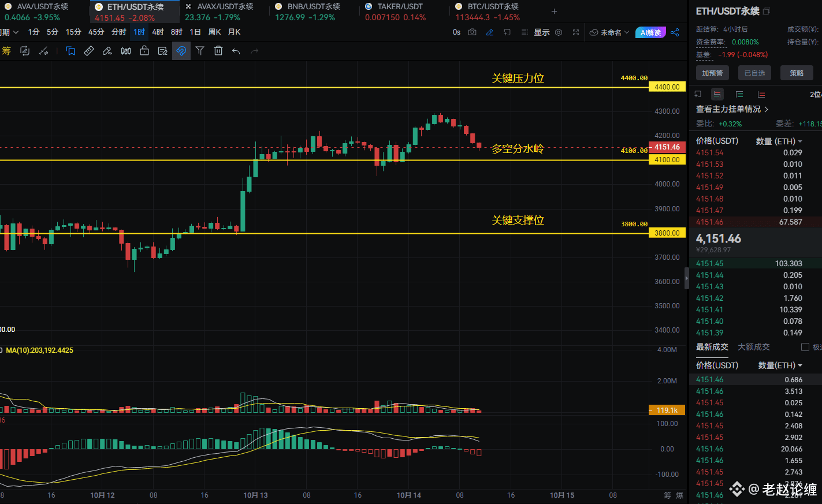Click the 显示 display option
Viewport: 822px width, 504px height.
point(542,32)
